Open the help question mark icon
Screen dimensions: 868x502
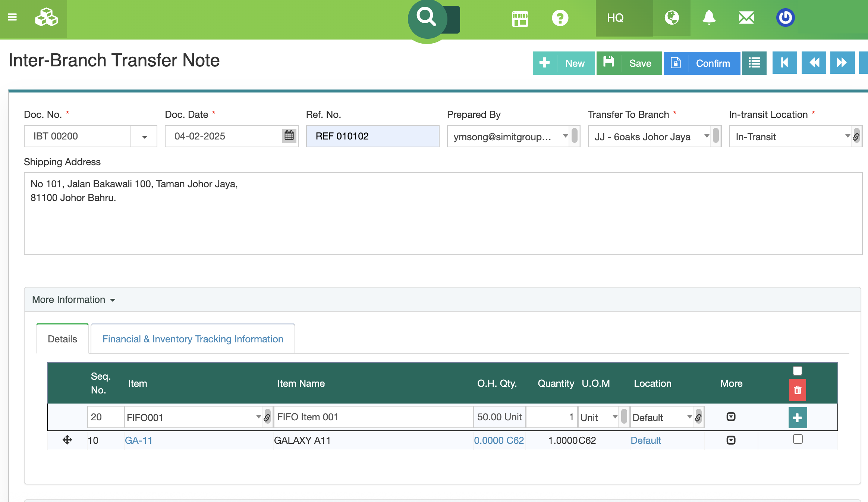tap(560, 18)
